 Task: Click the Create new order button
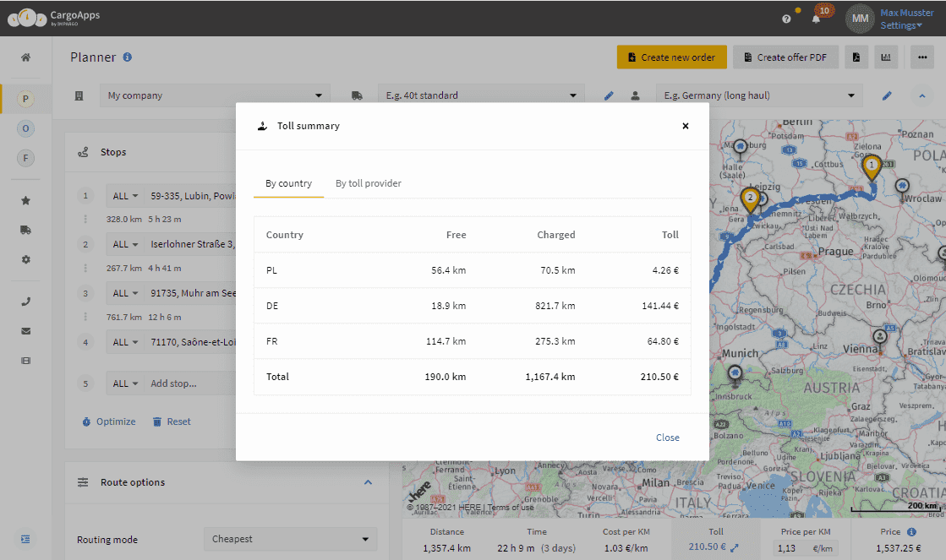(671, 57)
